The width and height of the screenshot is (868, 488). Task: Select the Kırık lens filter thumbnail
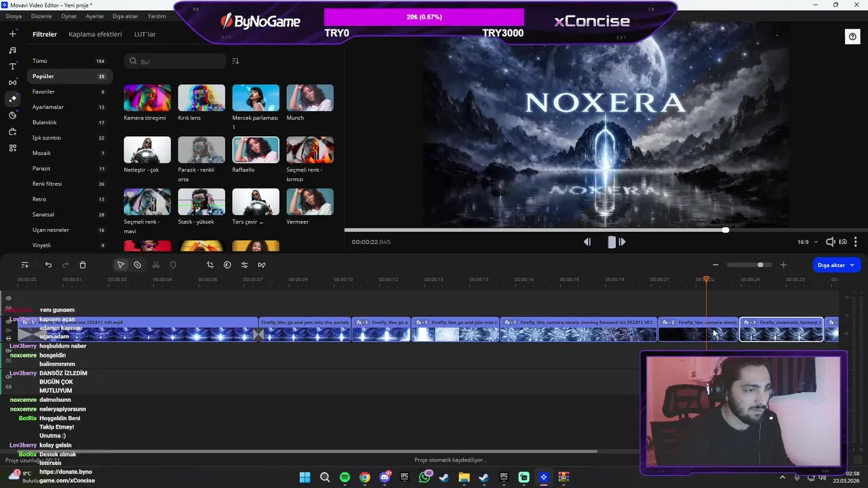[x=201, y=98]
